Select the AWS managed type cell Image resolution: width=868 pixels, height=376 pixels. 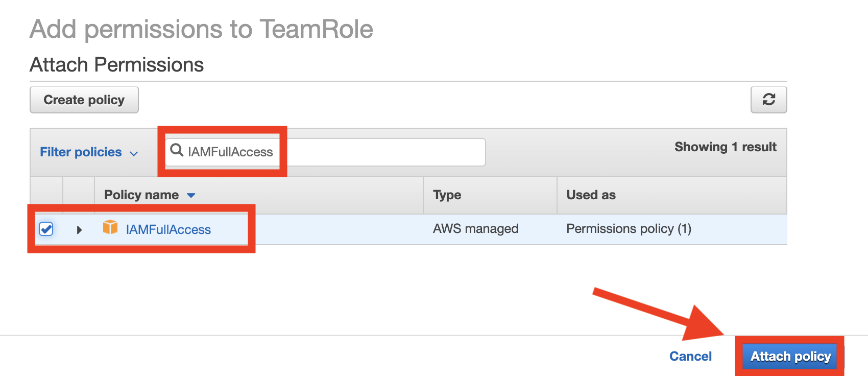[x=476, y=229]
